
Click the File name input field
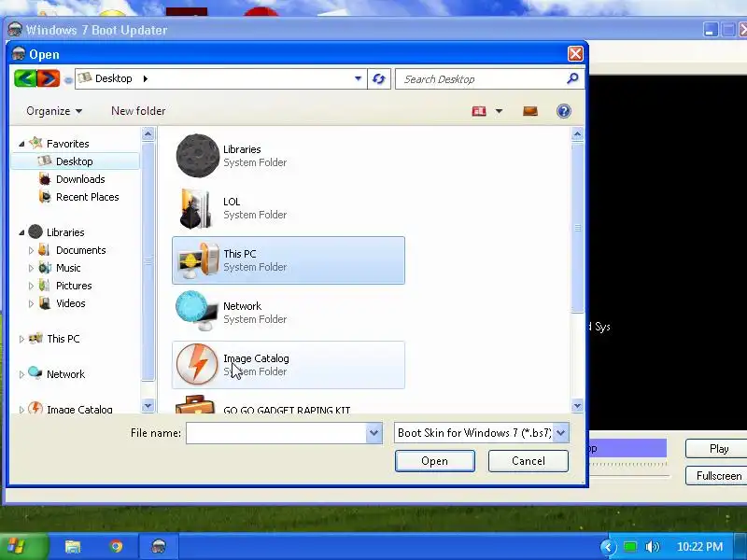276,433
